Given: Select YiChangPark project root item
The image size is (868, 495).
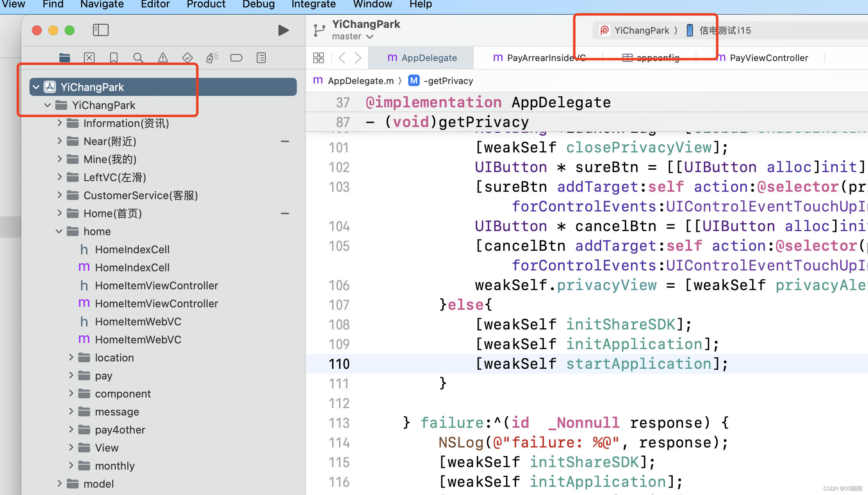Looking at the screenshot, I should 93,86.
